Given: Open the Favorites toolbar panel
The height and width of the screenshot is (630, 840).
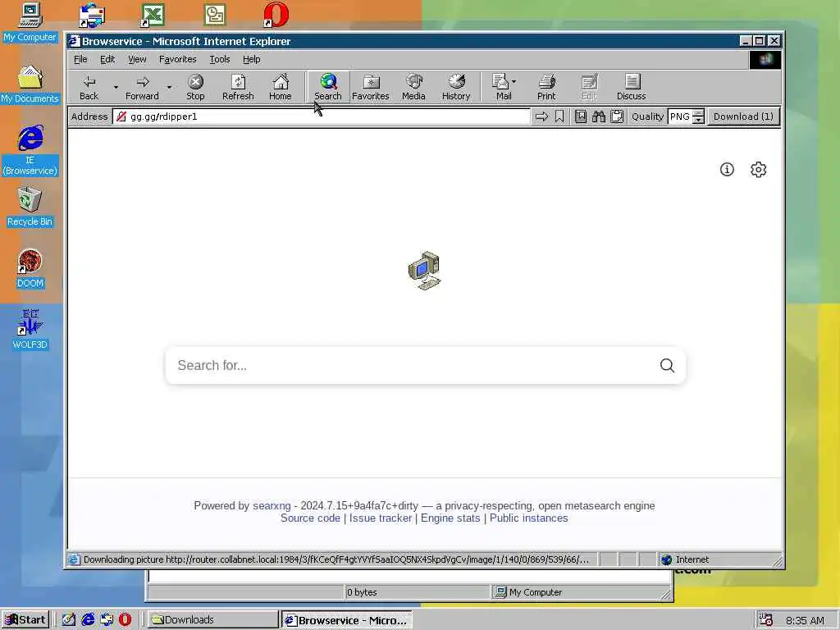Looking at the screenshot, I should pos(370,87).
